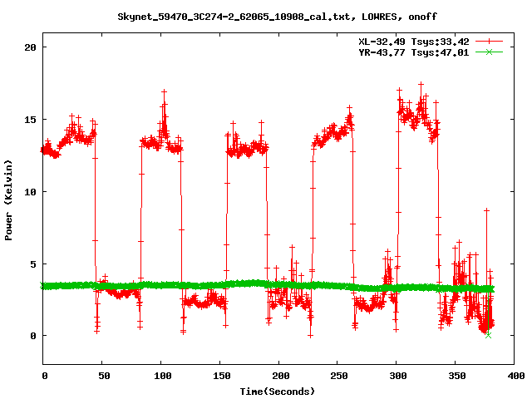Click the x-axis tick label 400
532x399 pixels.
pos(515,376)
